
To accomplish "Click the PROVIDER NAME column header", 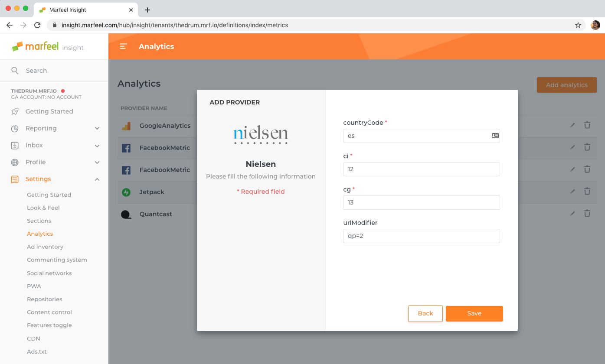I will 144,108.
